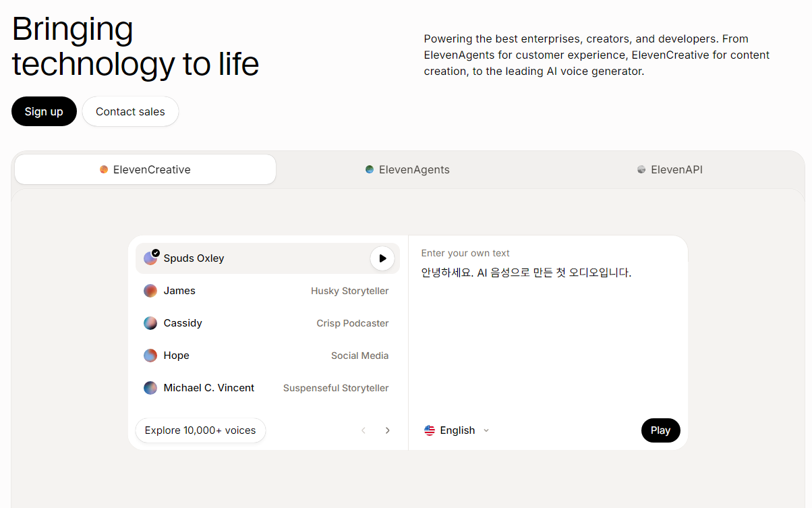Select the Spuds Oxley voice avatar
Image resolution: width=812 pixels, height=508 pixels.
[150, 258]
